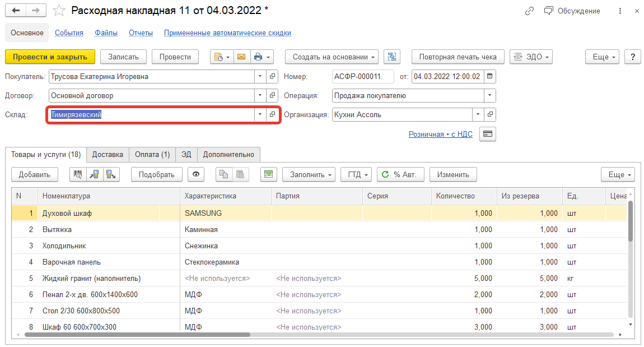This screenshot has height=347, width=644.
Task: Click the third icon after barcode in table toolbar
Action: point(111,174)
